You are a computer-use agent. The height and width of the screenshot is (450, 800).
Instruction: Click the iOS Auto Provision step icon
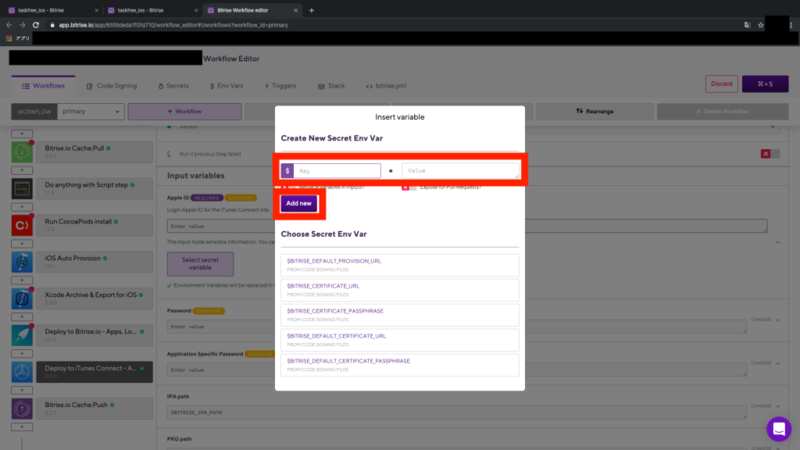point(22,262)
